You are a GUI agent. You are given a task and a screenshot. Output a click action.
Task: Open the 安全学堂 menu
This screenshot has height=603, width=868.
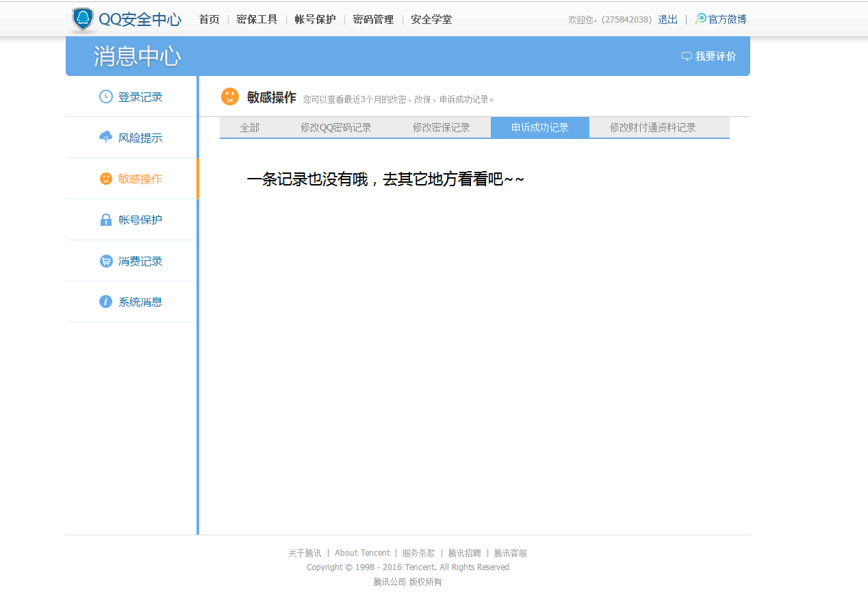click(431, 19)
